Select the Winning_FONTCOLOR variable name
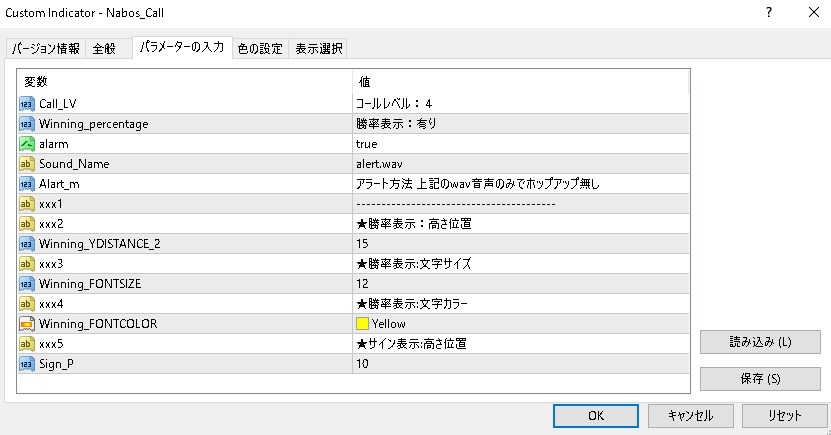Viewport: 831px width, 435px height. click(x=98, y=324)
